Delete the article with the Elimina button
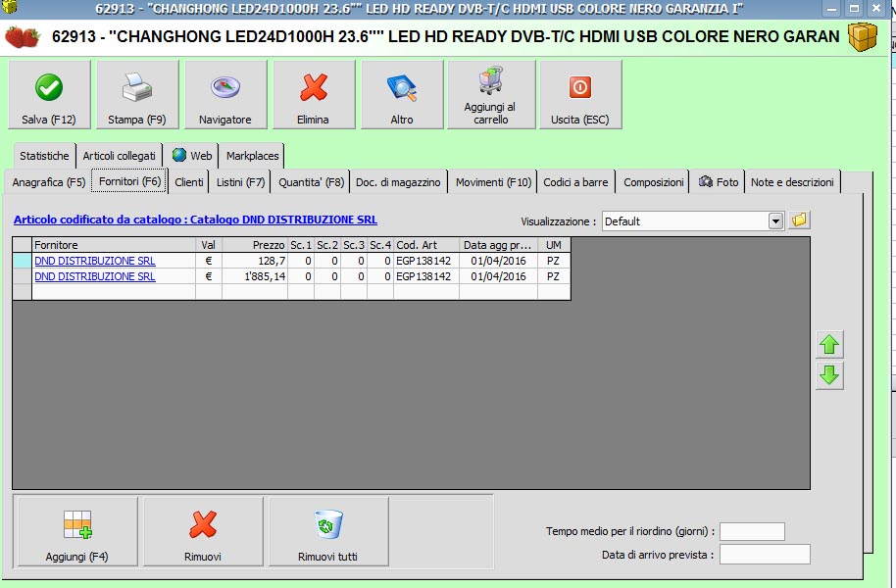Image resolution: width=896 pixels, height=588 pixels. point(313,95)
